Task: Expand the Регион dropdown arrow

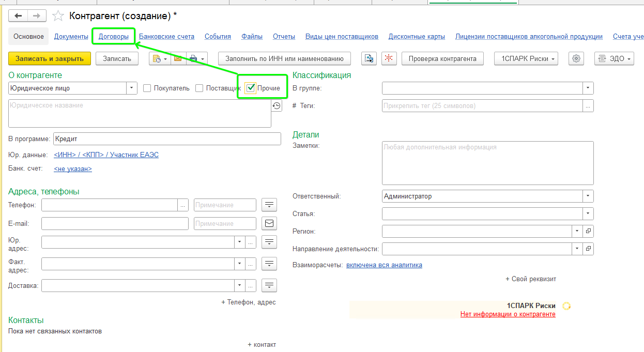Action: [577, 231]
